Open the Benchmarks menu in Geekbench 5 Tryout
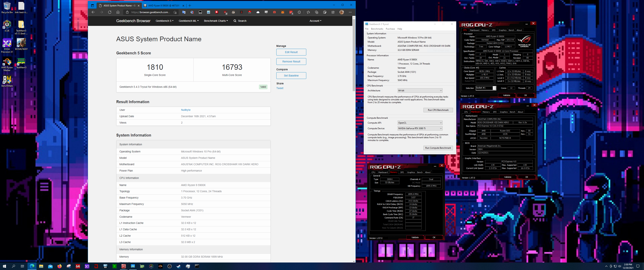Image resolution: width=644 pixels, height=270 pixels. click(377, 29)
